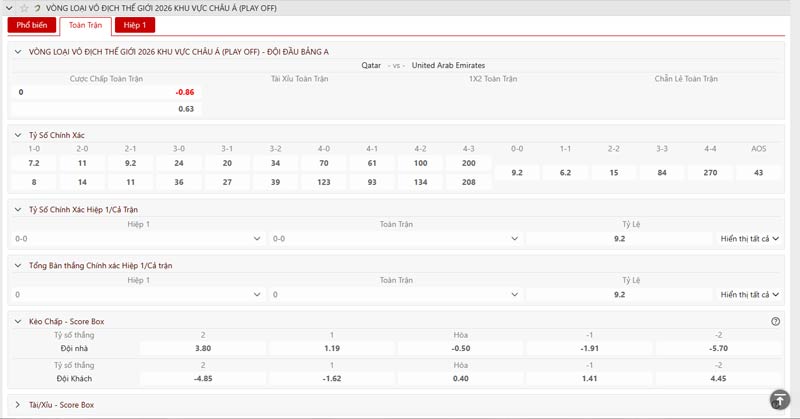
Task: Select the AOS odds 43
Action: 758,173
